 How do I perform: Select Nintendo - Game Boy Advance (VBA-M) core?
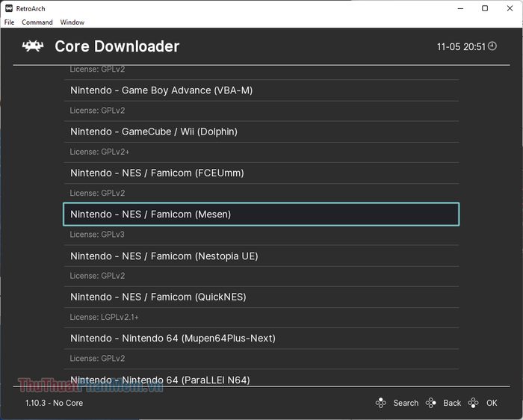click(261, 90)
